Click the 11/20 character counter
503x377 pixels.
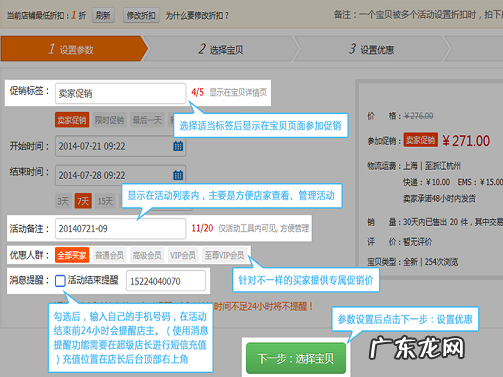(202, 228)
